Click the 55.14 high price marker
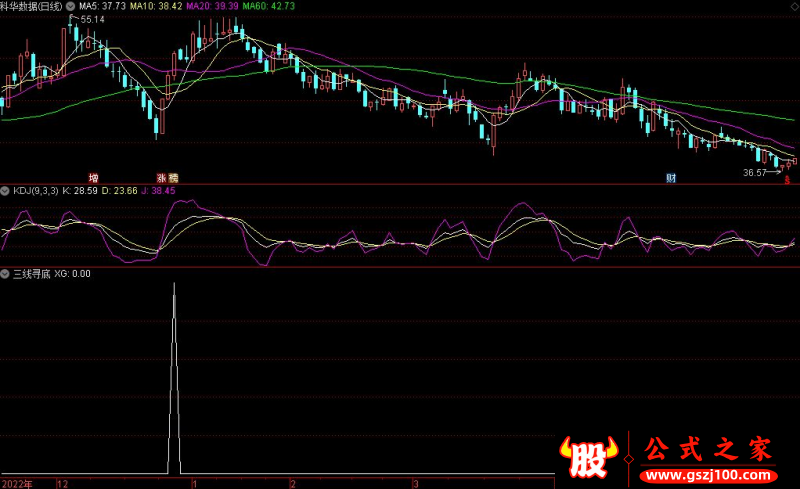Viewport: 800px width, 489px height. point(92,19)
